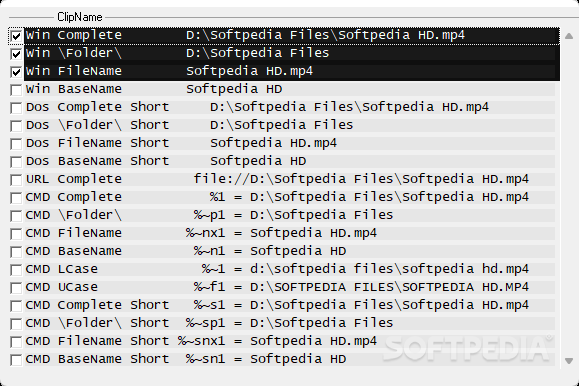
Task: Tick the Dos \Folder\ Short checkbox
Action: 16,126
